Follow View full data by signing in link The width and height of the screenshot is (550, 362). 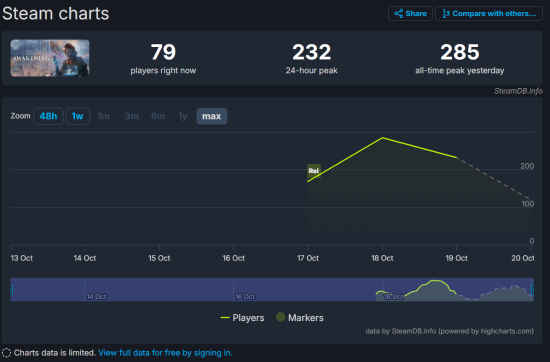pos(166,353)
